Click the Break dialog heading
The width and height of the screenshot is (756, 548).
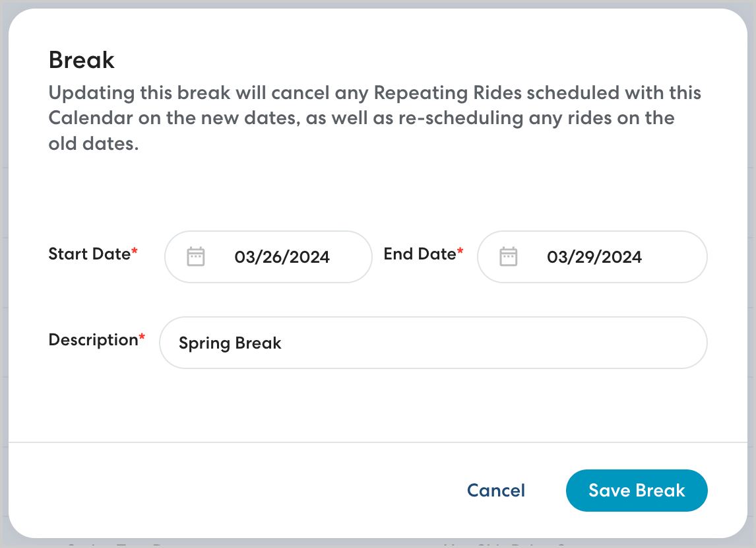tap(82, 61)
